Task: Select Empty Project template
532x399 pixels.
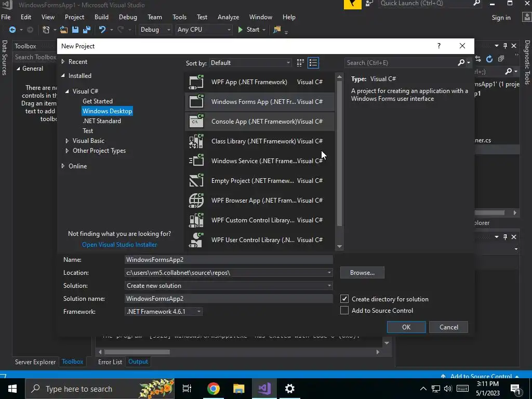Action: pyautogui.click(x=260, y=180)
